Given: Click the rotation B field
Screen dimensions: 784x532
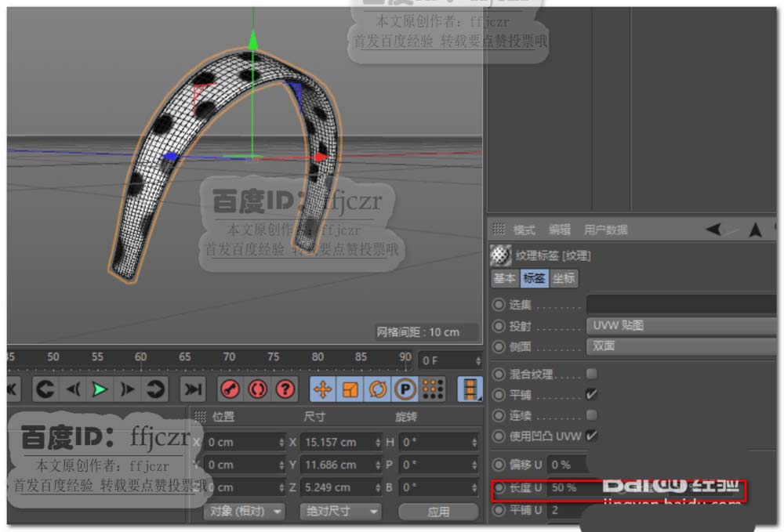Looking at the screenshot, I should [438, 487].
